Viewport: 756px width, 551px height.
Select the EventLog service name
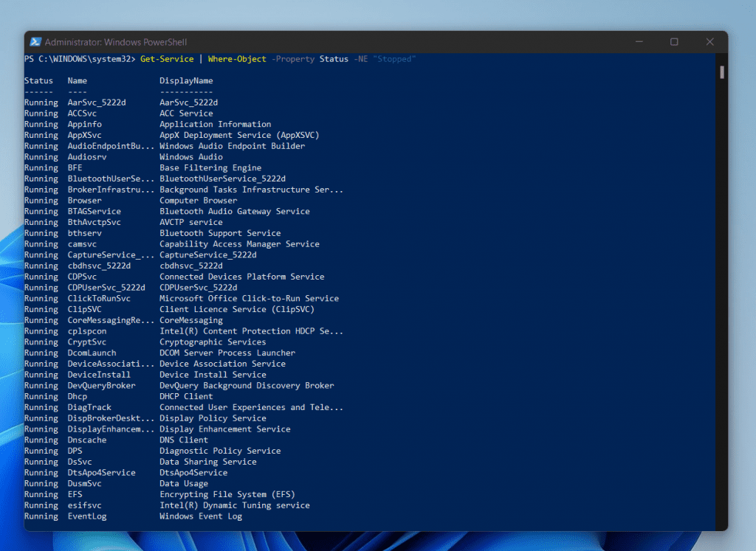click(87, 516)
